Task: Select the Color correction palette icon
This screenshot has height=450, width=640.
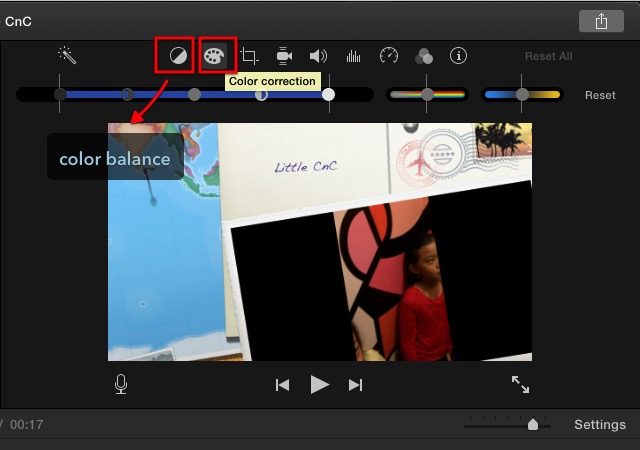Action: 213,56
